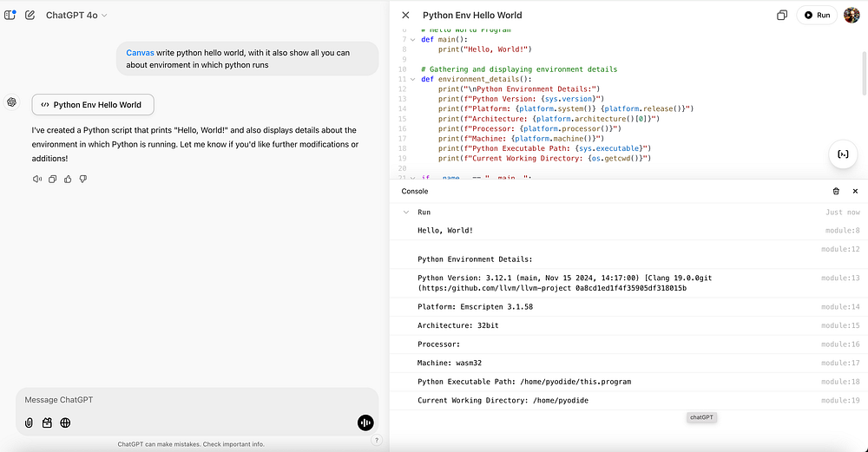
Task: Click the Python Version output line
Action: pyautogui.click(x=565, y=284)
